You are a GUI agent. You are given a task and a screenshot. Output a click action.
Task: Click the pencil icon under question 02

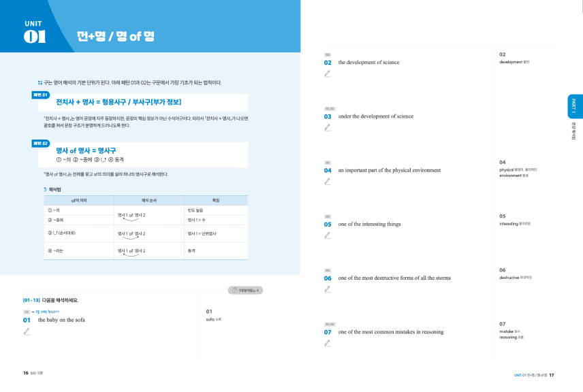[327, 73]
